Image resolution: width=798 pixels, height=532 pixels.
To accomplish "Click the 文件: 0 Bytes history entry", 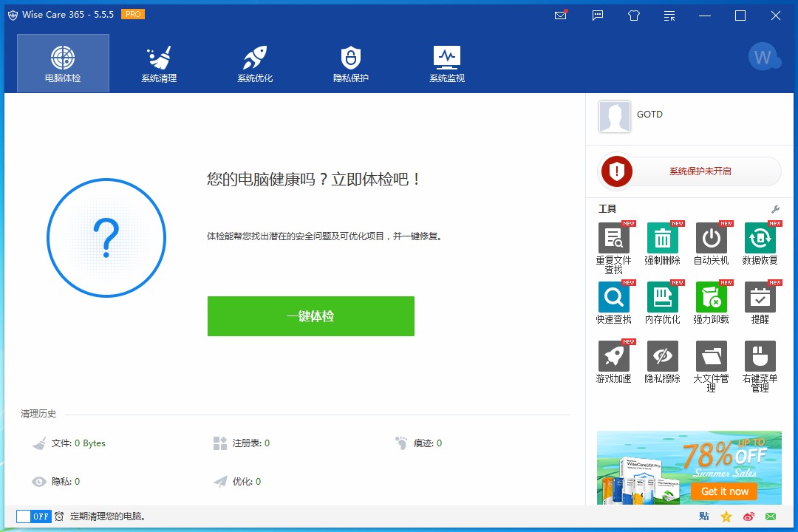I will 69,443.
